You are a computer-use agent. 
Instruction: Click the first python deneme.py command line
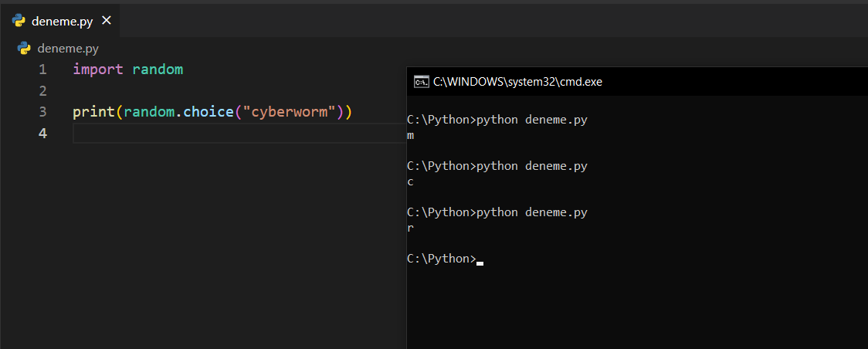pyautogui.click(x=497, y=120)
